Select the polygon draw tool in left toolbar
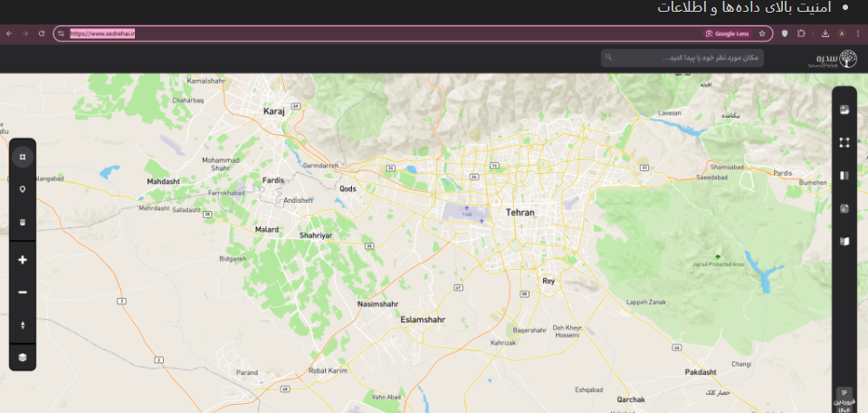Screen dimensions: 868x413 click(22, 156)
